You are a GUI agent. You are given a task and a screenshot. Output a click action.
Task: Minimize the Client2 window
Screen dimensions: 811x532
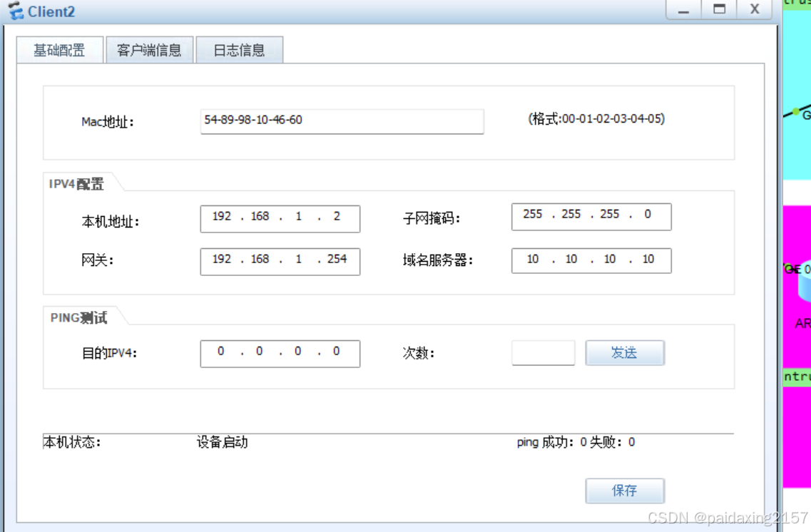[x=683, y=10]
